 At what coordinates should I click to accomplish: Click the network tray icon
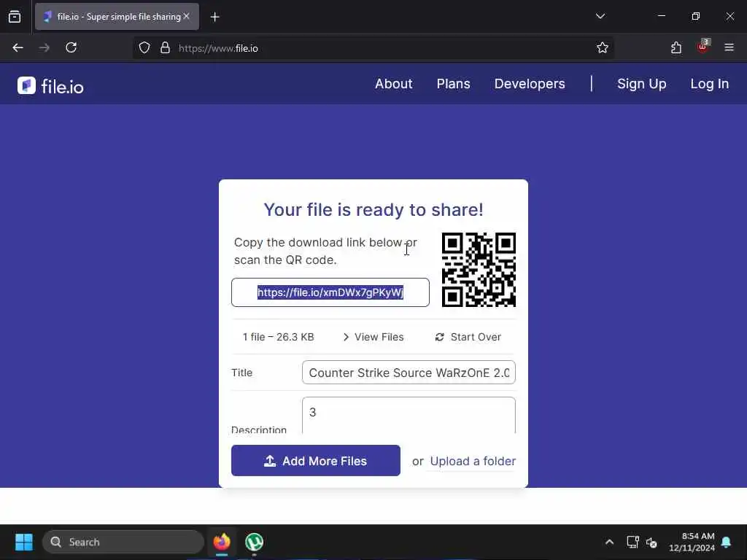coord(632,542)
